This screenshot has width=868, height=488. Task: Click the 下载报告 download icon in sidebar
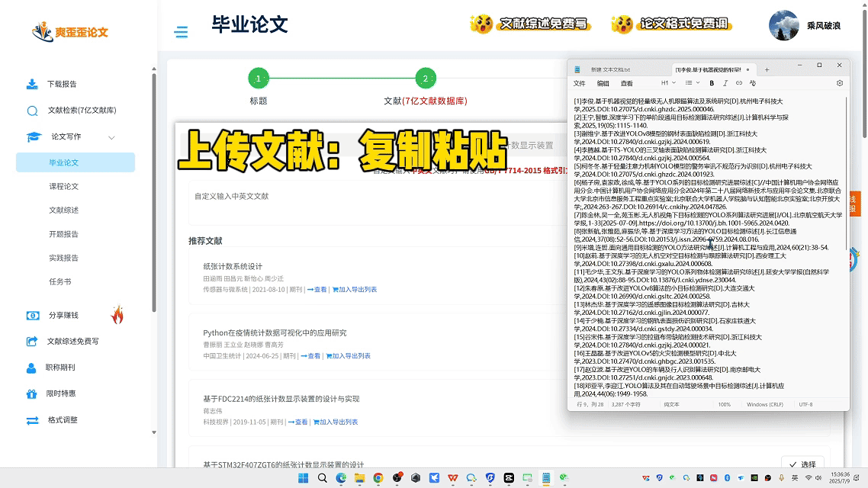point(32,84)
